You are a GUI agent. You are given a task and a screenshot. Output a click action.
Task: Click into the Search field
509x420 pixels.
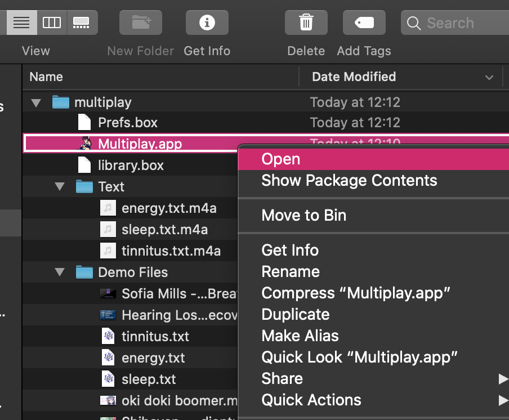click(x=455, y=23)
